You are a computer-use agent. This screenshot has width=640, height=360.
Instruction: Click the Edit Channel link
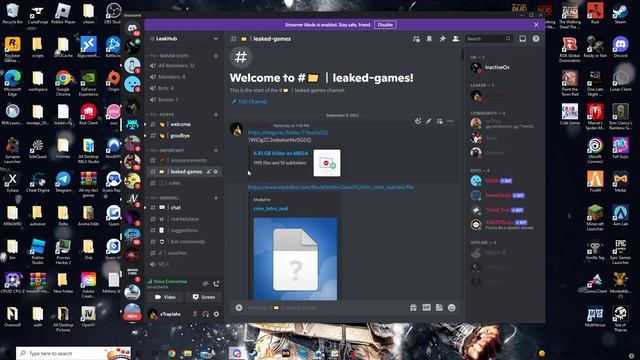pyautogui.click(x=249, y=102)
